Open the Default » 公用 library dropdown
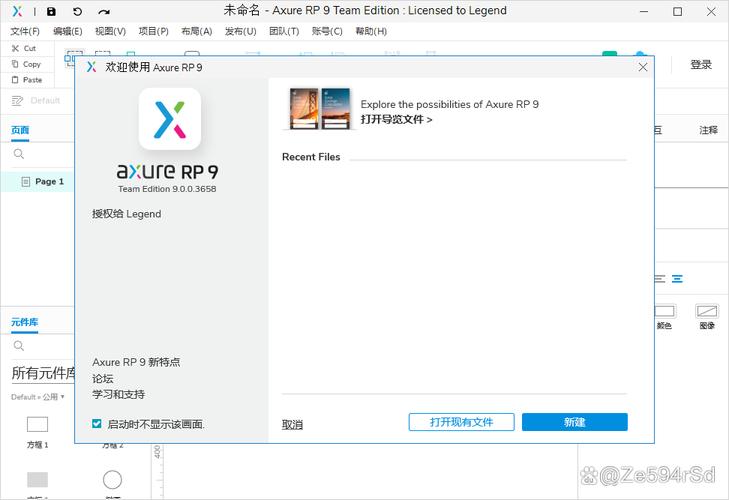The width and height of the screenshot is (729, 500). click(x=38, y=397)
